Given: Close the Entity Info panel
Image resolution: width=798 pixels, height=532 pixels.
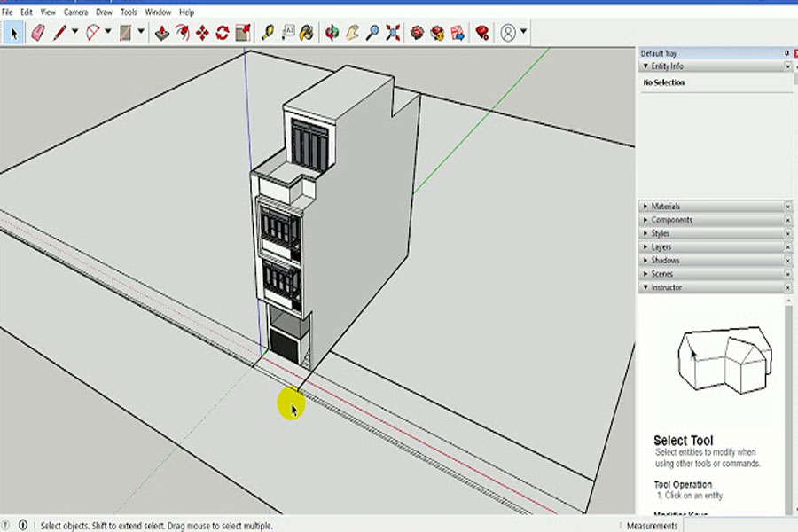Looking at the screenshot, I should pyautogui.click(x=788, y=66).
